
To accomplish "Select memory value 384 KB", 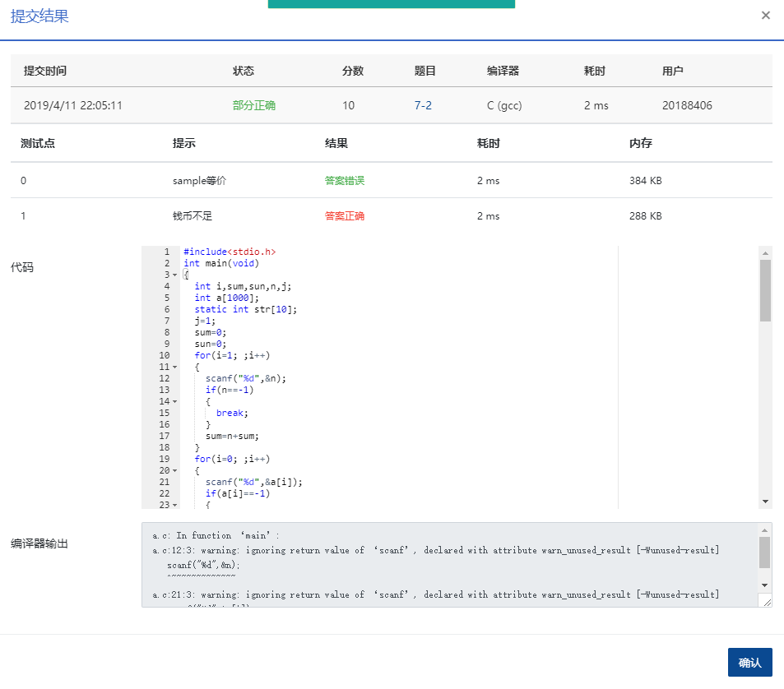I will point(646,180).
